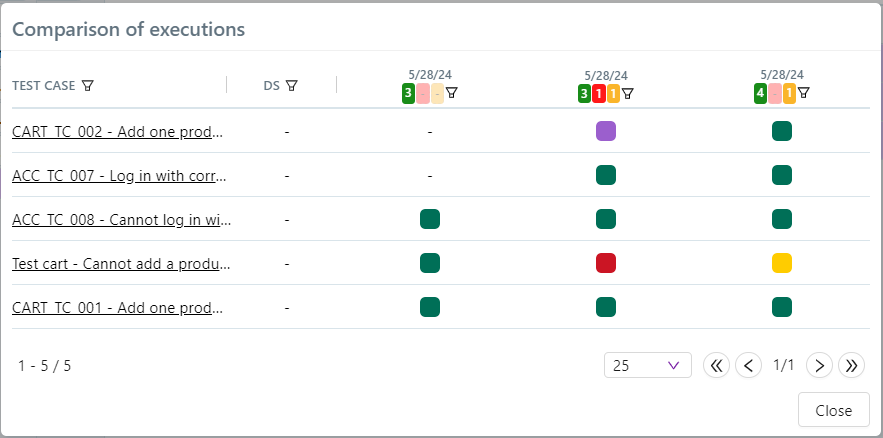Filter the first 5/28/24 execution column
Viewport: 883px width, 438px height.
click(x=452, y=94)
